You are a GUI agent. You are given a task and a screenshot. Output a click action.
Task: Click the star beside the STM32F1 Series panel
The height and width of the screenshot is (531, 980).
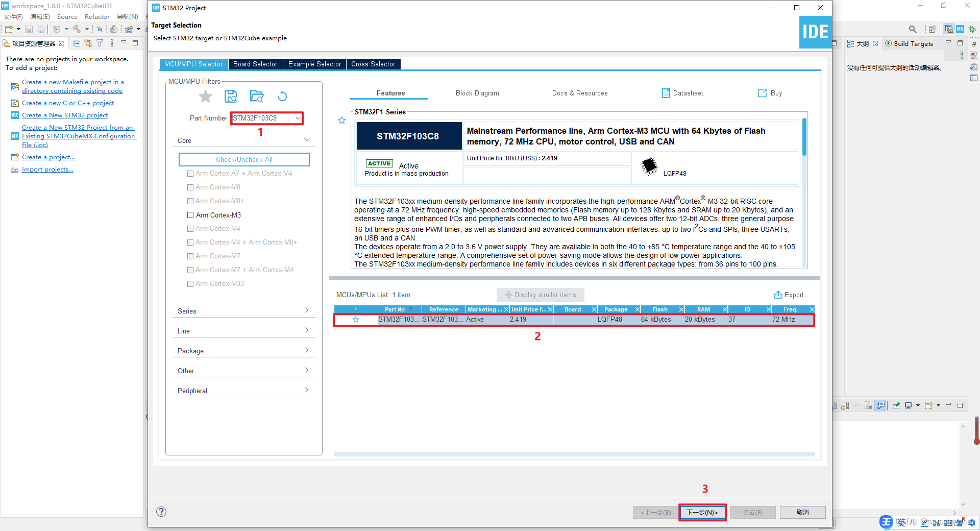(342, 120)
